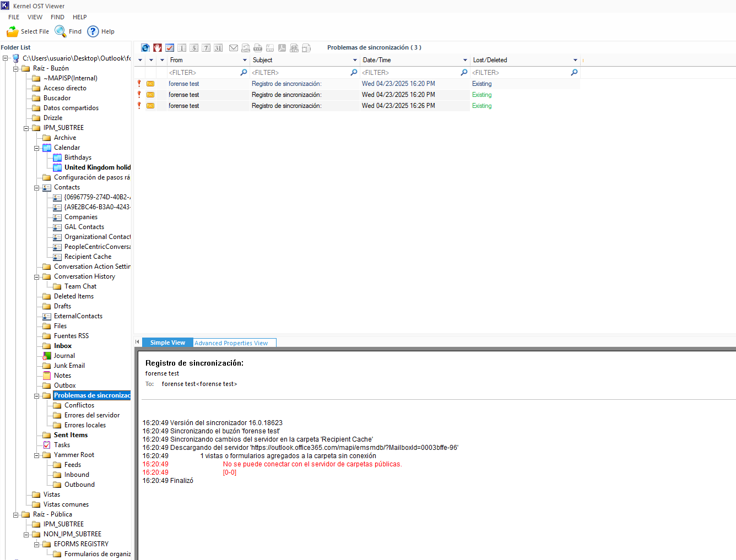Collapse the Yammer Root node
The height and width of the screenshot is (560, 736).
point(36,455)
